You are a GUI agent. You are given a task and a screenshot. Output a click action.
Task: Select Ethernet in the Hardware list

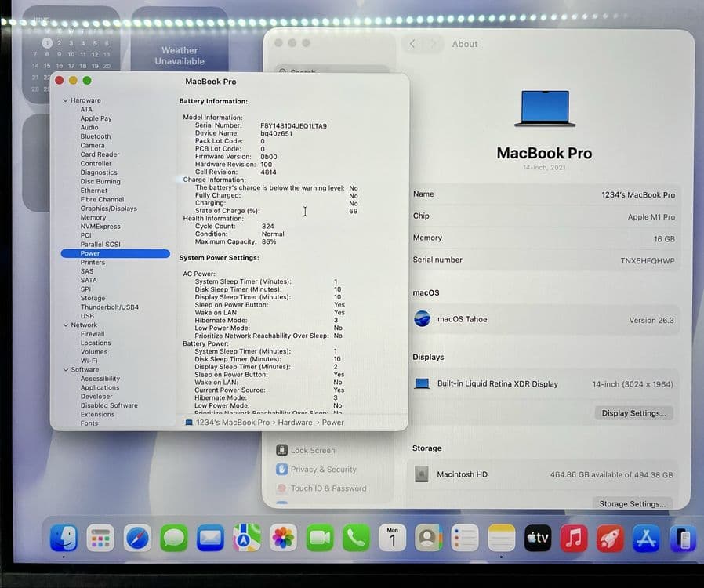click(x=93, y=191)
